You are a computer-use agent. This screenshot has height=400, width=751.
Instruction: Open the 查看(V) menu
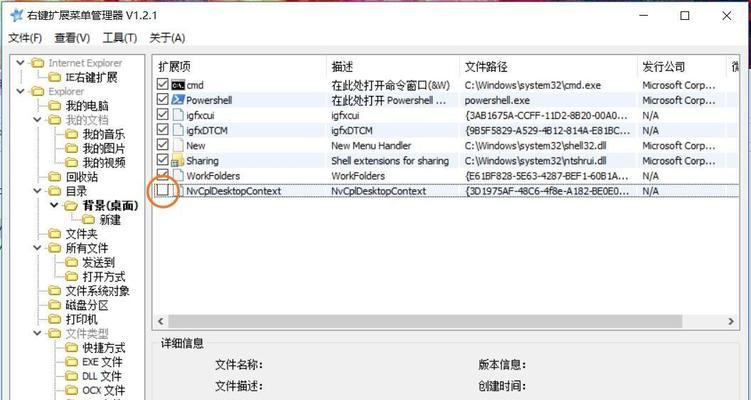(72, 38)
